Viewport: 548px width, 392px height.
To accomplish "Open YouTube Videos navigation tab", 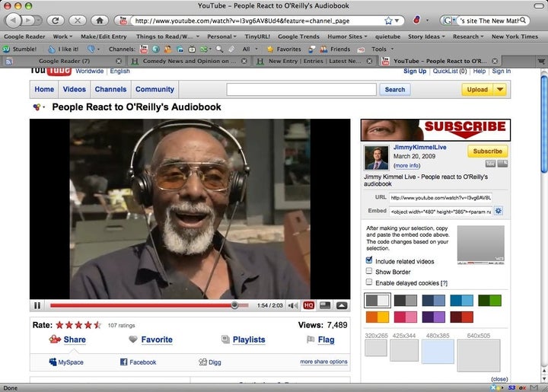I will [75, 90].
